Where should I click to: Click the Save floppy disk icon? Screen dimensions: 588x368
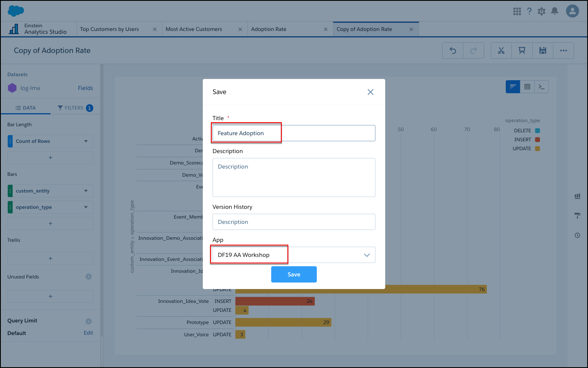[x=543, y=50]
